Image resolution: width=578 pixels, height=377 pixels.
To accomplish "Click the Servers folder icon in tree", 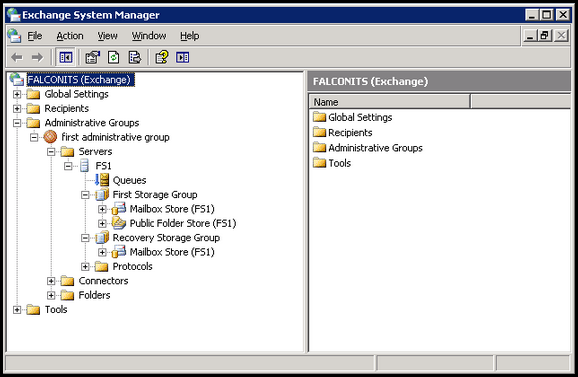I will 67,151.
